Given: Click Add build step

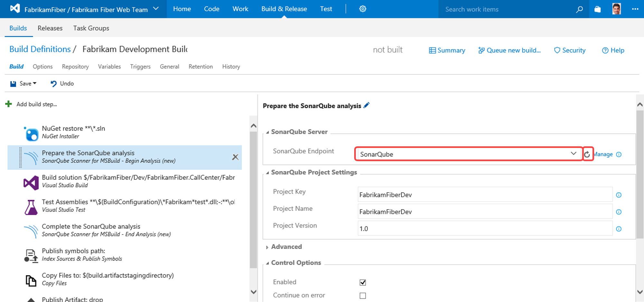Looking at the screenshot, I should pos(36,104).
